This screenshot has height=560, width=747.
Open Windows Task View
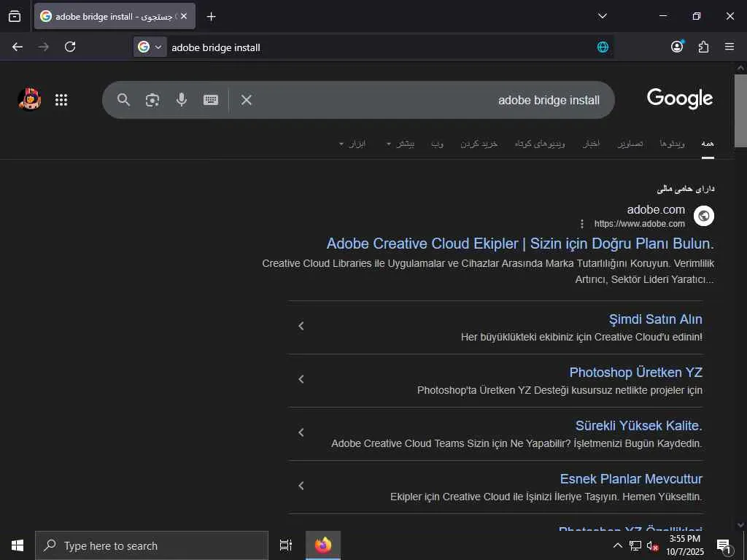point(286,545)
